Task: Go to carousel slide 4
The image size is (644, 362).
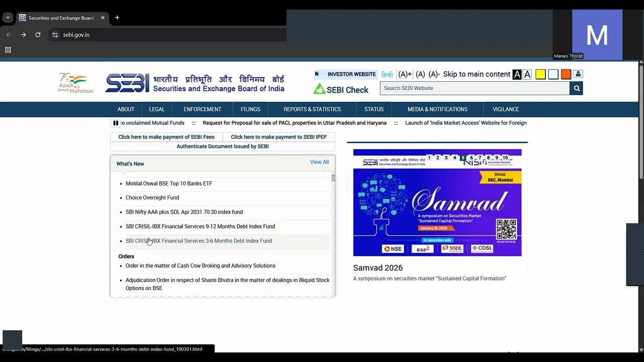Action: click(454, 158)
